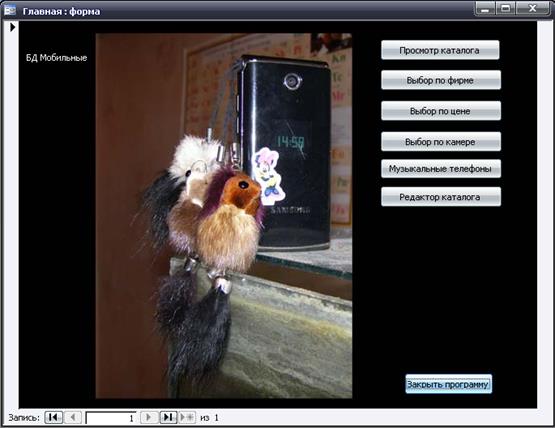
Task: Click the БД Мобильные label
Action: 57,58
